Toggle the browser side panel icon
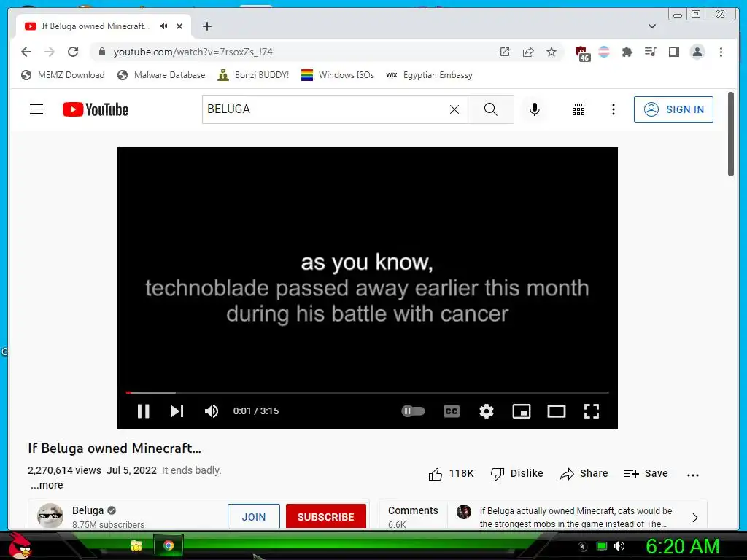The height and width of the screenshot is (560, 747). (673, 52)
